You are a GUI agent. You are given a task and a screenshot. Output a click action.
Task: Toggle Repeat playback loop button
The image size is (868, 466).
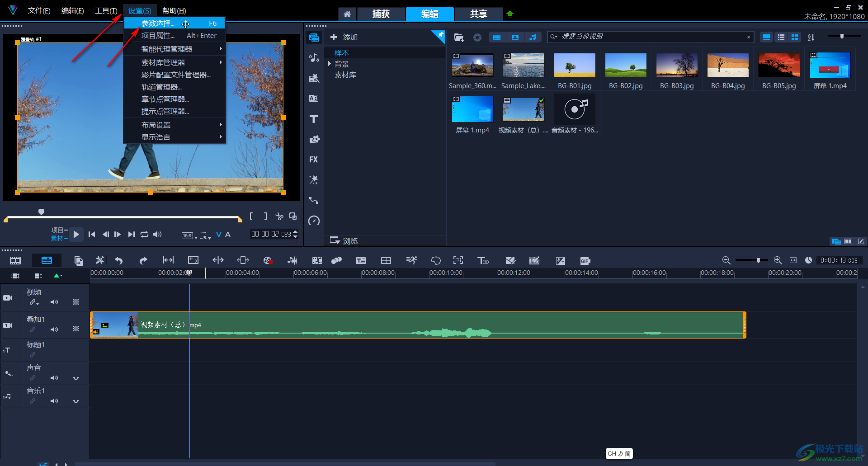pyautogui.click(x=144, y=234)
